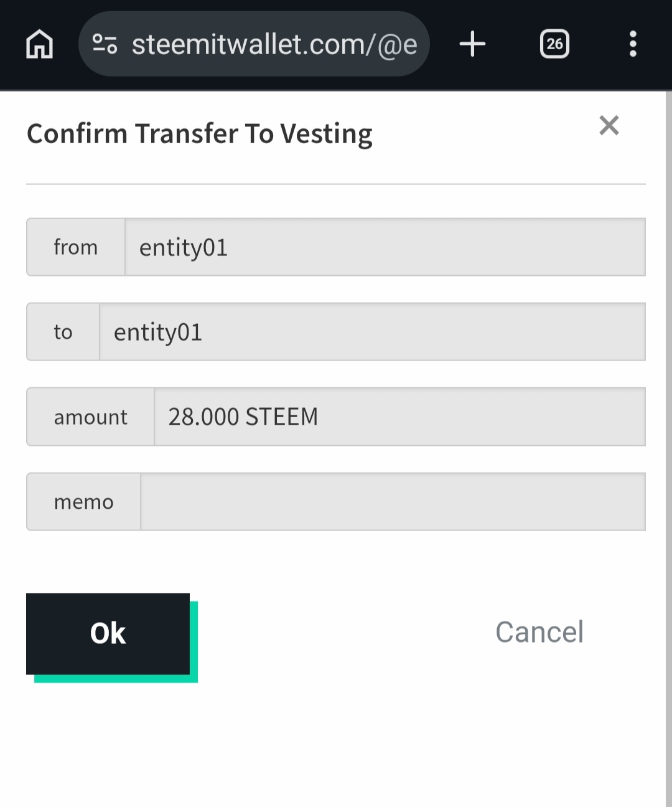Viewport: 672px width, 807px height.
Task: Click the "amount" field label
Action: [x=91, y=417]
